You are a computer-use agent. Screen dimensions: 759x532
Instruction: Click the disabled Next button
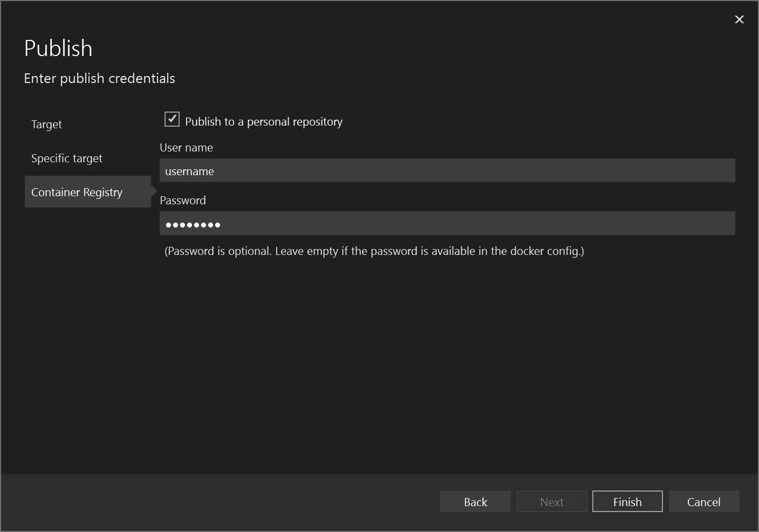(551, 501)
